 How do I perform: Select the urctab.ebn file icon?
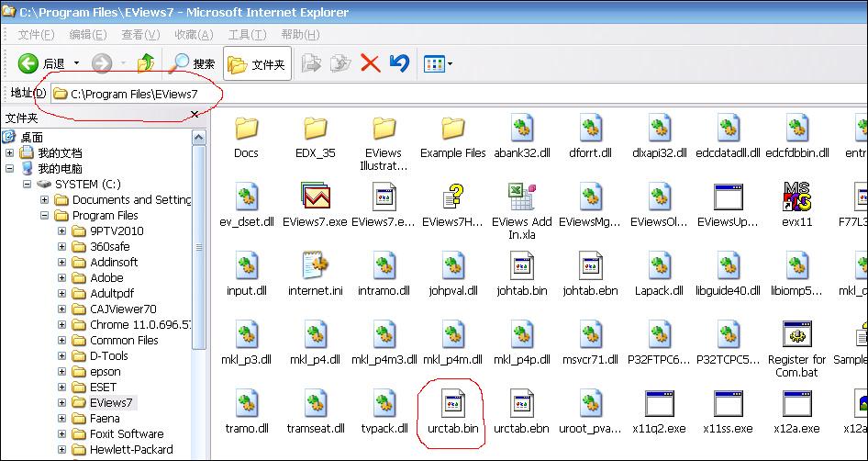click(522, 403)
